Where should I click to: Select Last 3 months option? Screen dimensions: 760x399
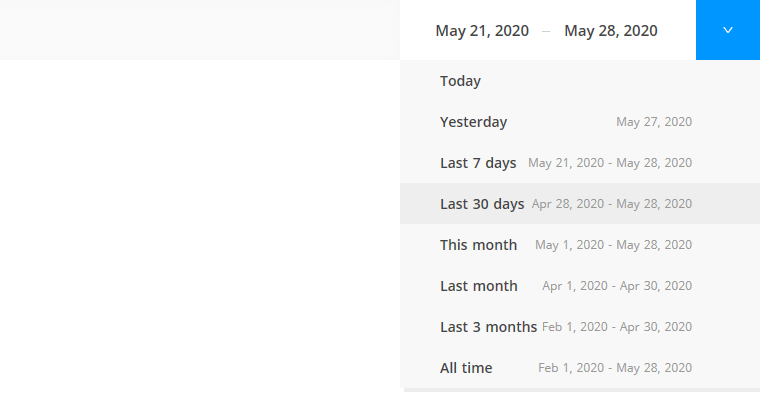pos(580,327)
